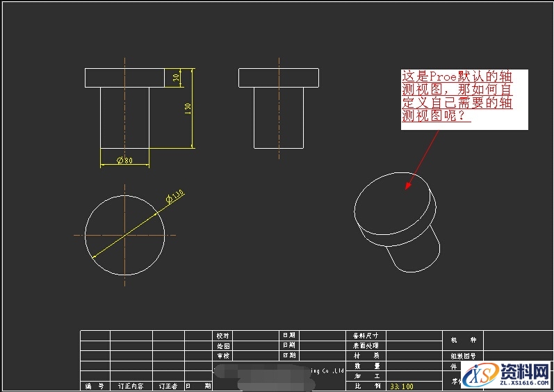Select the 30 flange thickness dimension

click(177, 77)
